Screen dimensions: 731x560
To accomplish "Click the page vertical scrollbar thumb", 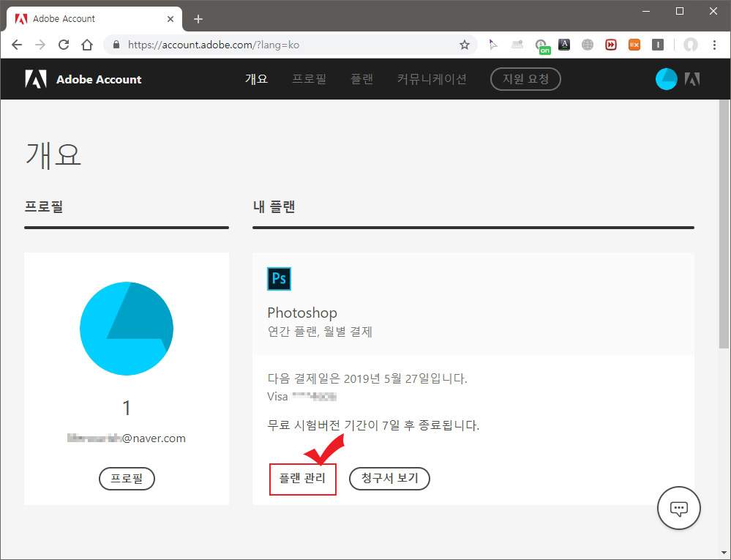I will [x=724, y=225].
